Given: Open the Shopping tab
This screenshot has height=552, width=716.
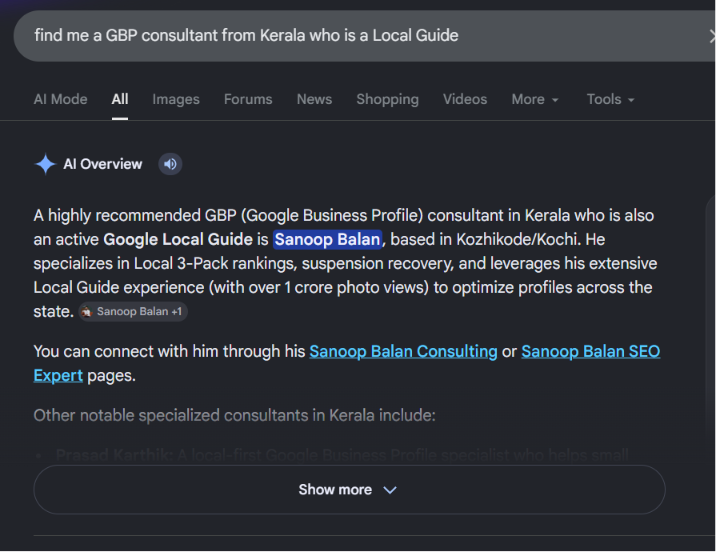Looking at the screenshot, I should click(387, 100).
